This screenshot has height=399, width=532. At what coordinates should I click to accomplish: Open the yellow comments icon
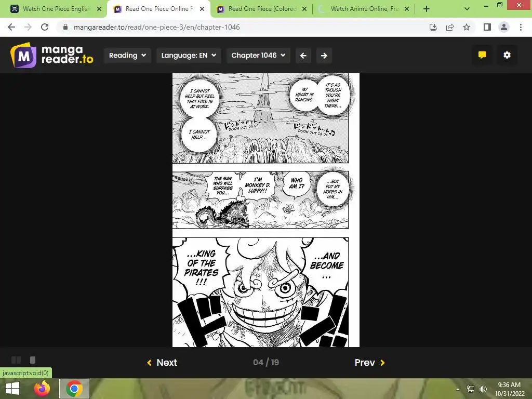(x=482, y=55)
